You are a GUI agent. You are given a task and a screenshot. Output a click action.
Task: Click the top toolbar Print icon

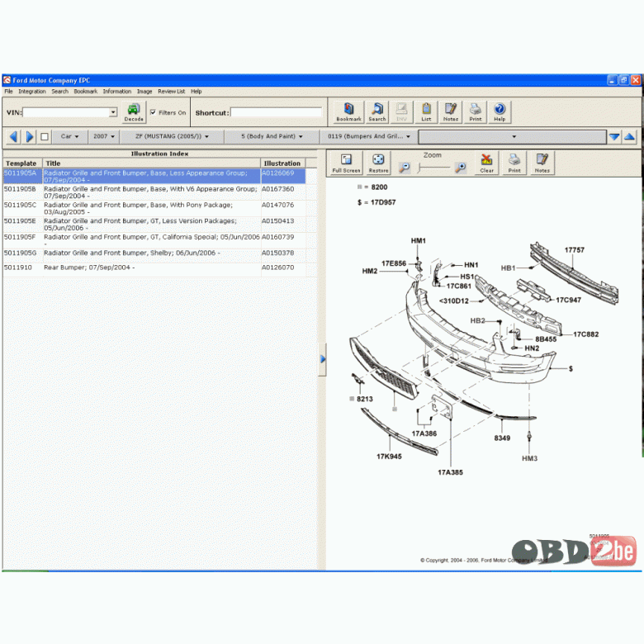[x=476, y=112]
